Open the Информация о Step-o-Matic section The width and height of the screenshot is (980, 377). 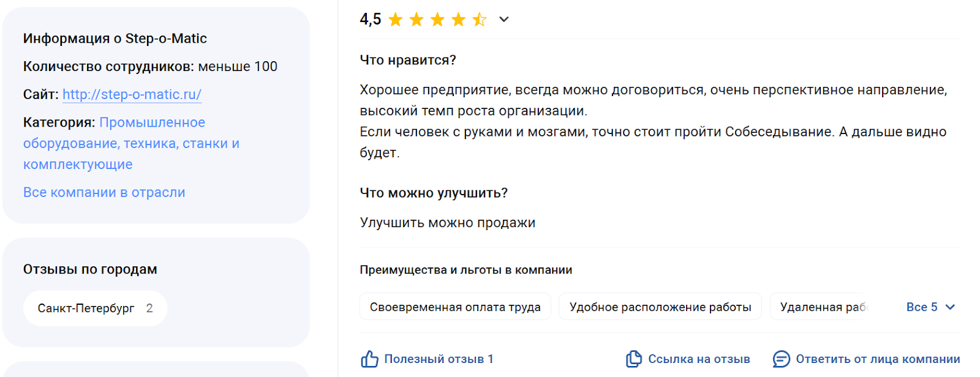(x=115, y=38)
